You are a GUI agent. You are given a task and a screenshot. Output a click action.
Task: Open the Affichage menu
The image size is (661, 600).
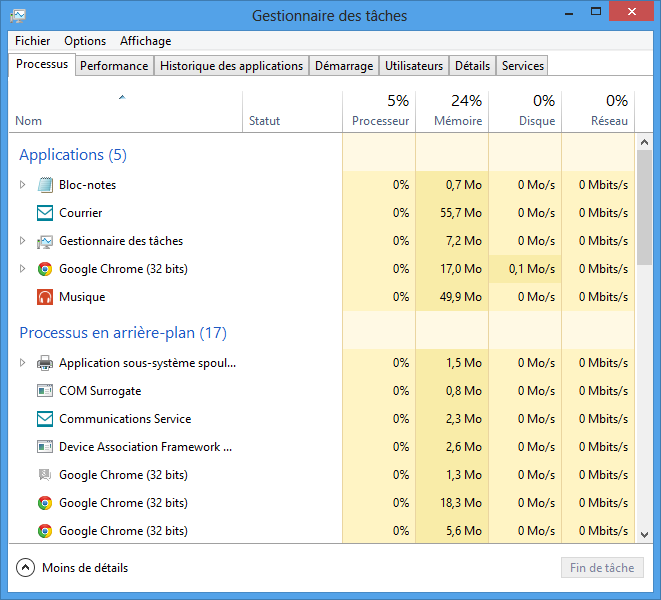[145, 41]
